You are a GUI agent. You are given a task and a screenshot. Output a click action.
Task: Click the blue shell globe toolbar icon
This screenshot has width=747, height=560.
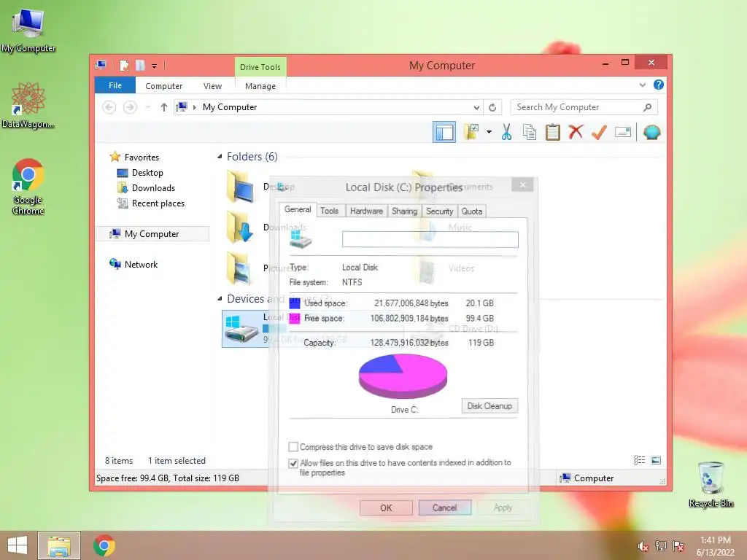point(651,132)
